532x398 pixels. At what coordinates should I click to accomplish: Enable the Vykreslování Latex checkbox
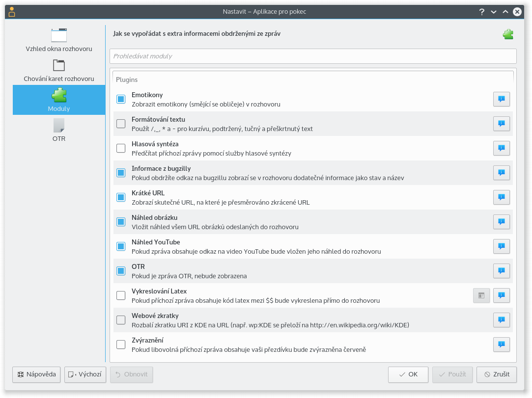[121, 295]
